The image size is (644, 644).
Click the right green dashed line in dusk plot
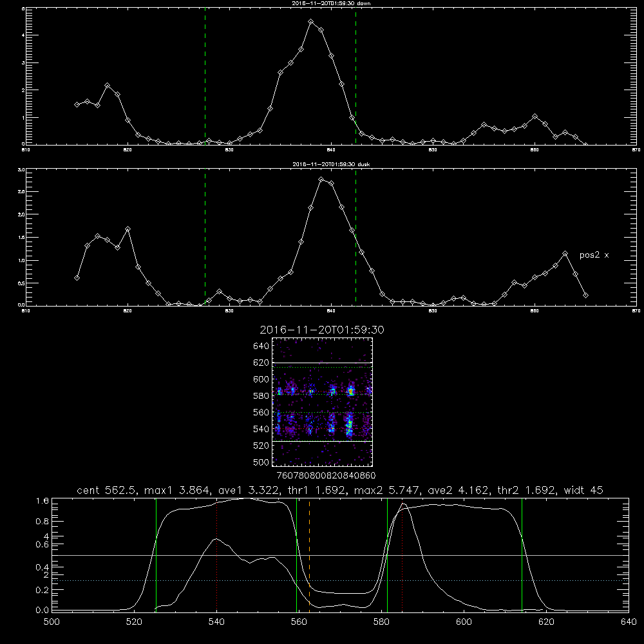pos(355,237)
